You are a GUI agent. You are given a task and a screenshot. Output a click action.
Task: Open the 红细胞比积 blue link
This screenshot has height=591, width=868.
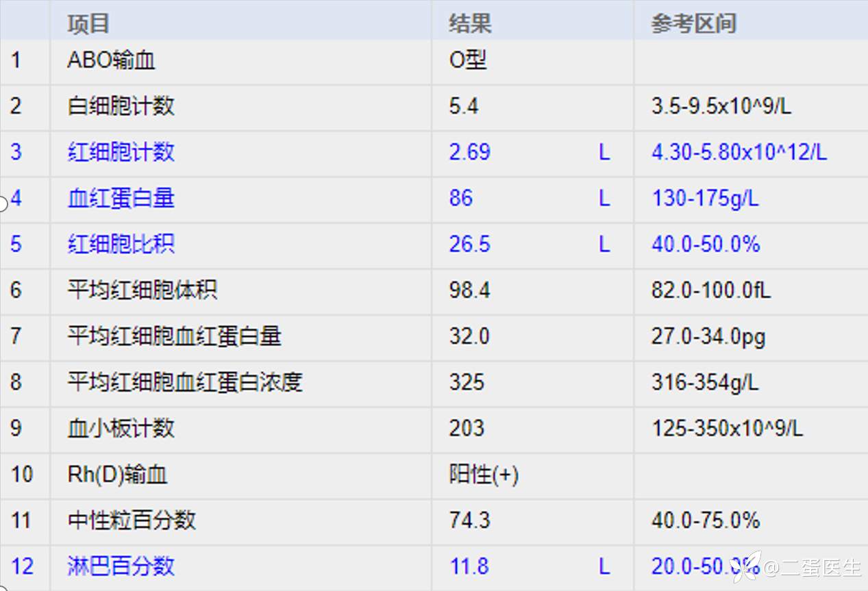coord(121,244)
